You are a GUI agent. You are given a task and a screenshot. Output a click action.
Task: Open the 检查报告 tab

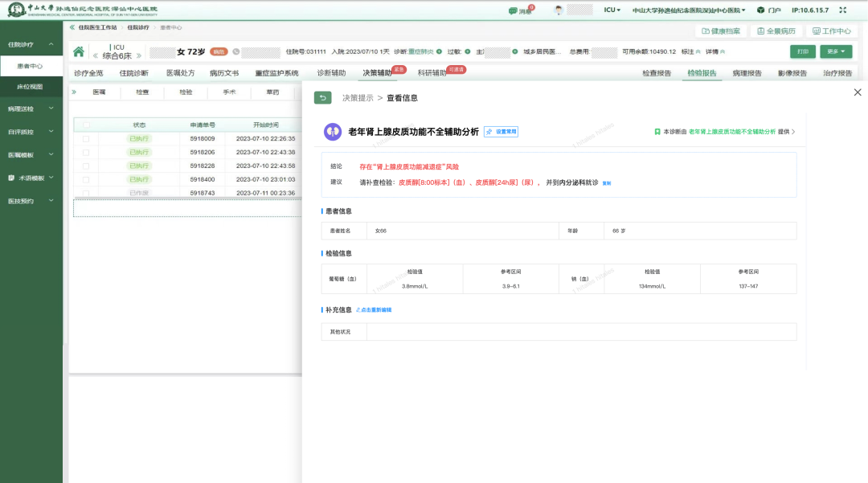[x=657, y=73]
